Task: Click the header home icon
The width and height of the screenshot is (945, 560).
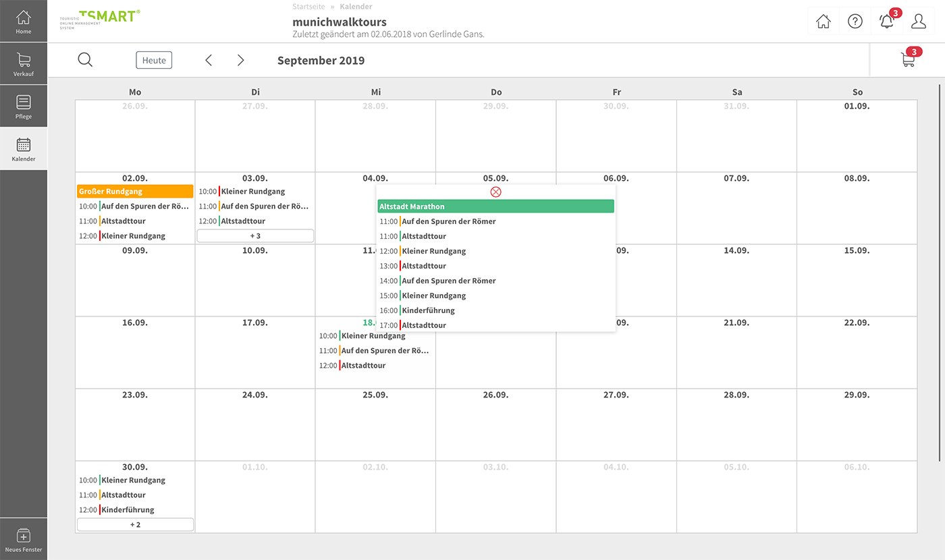Action: coord(823,22)
